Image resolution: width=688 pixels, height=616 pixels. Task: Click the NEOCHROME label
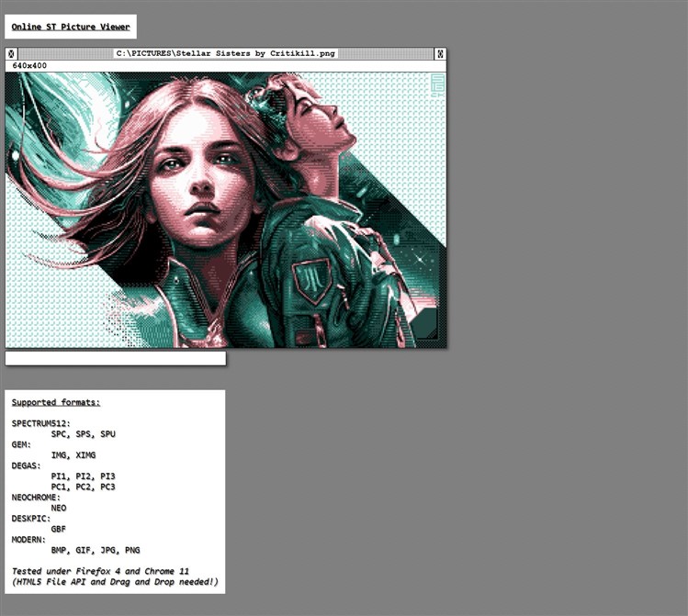coord(36,498)
